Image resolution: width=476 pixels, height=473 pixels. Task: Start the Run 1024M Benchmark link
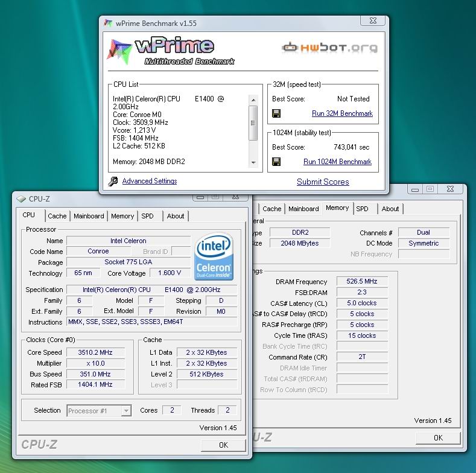(x=337, y=162)
